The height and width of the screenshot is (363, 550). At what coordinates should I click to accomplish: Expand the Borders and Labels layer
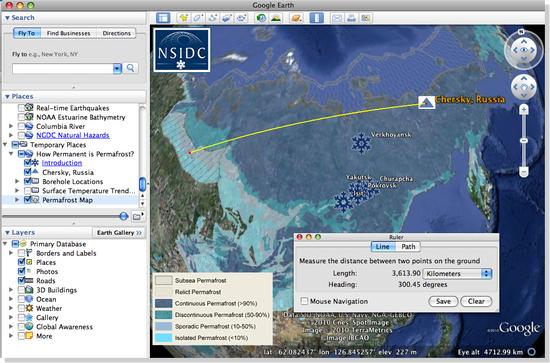point(11,253)
